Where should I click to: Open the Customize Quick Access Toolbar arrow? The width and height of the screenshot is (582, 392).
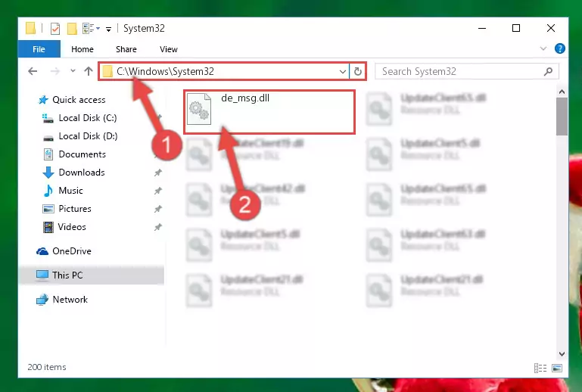pyautogui.click(x=108, y=30)
